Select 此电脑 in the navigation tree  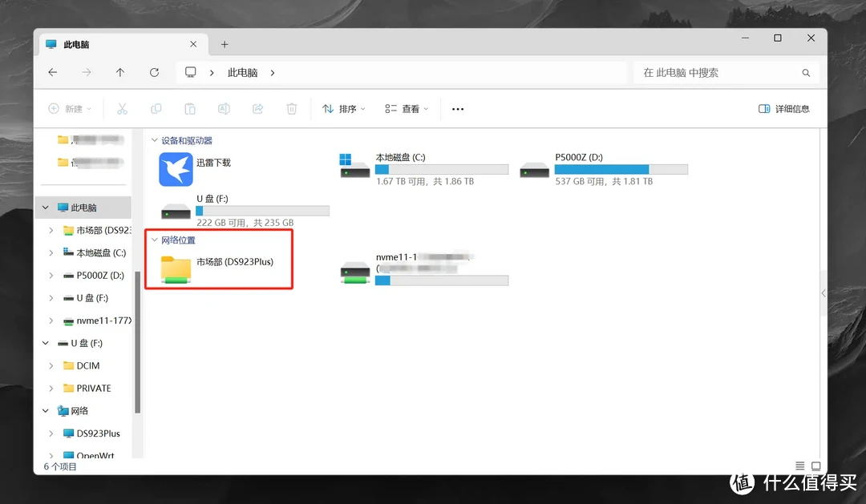point(83,208)
